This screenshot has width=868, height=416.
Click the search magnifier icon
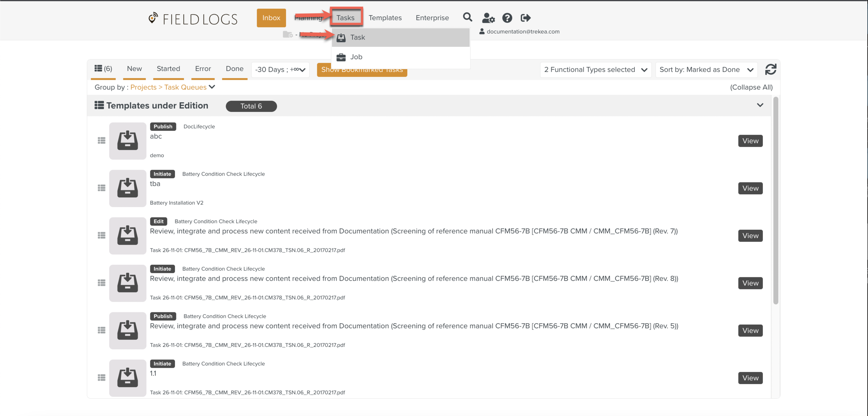coord(467,17)
